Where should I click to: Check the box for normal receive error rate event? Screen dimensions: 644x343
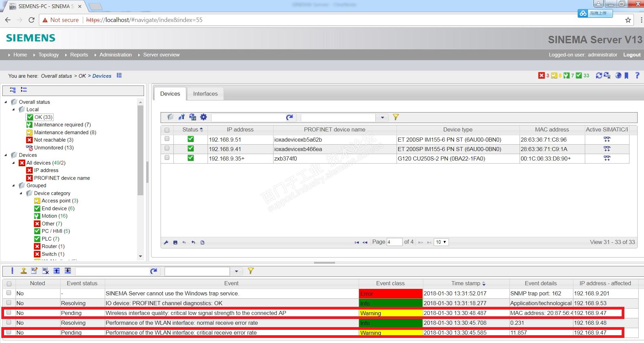(9, 322)
